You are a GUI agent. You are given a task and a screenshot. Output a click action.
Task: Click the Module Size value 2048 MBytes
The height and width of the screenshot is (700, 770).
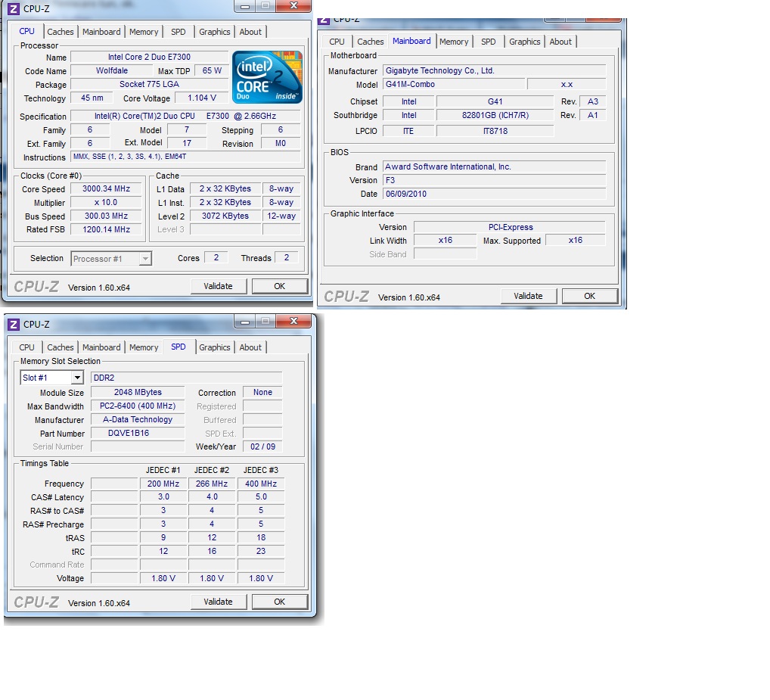[138, 393]
